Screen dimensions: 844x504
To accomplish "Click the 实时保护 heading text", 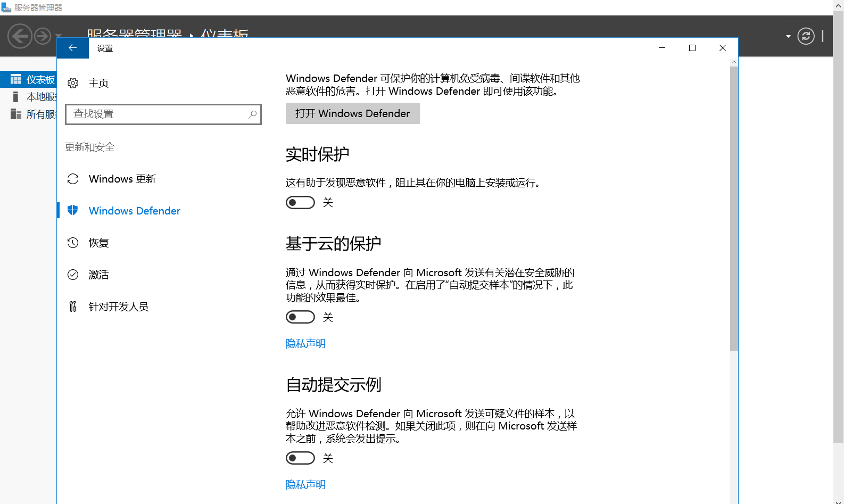I will [317, 154].
